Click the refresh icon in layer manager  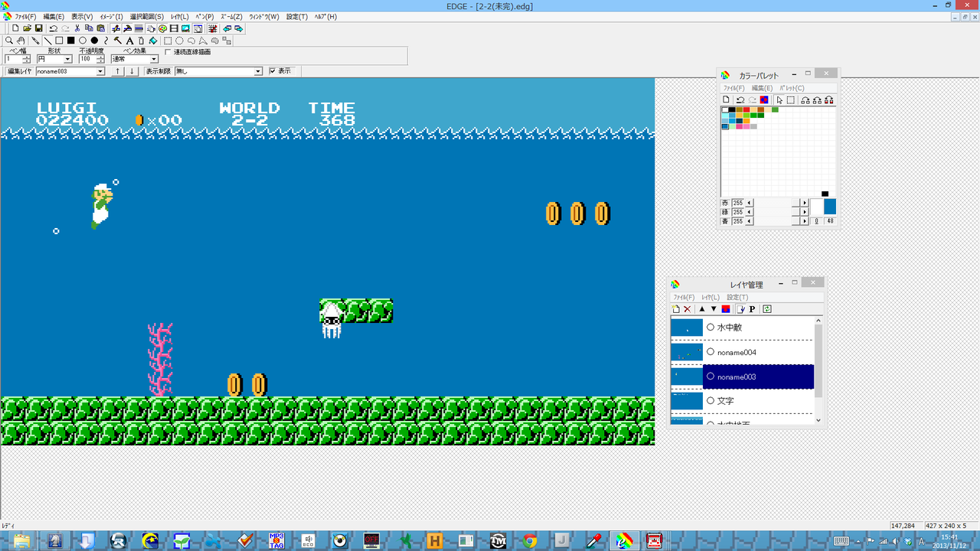tap(767, 309)
